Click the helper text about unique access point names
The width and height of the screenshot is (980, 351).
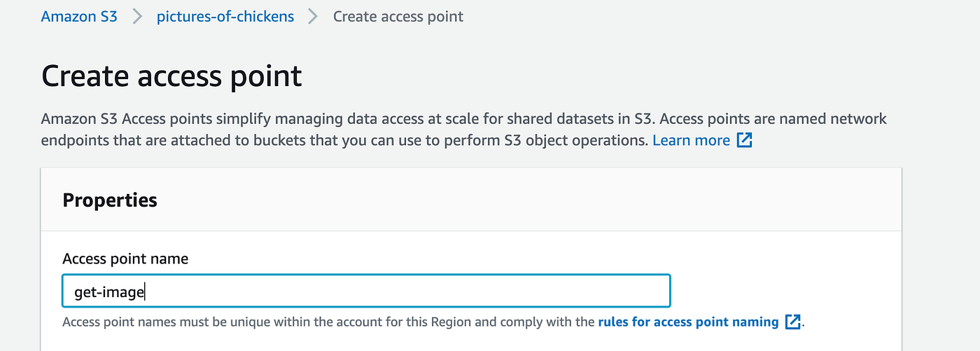[x=329, y=322]
